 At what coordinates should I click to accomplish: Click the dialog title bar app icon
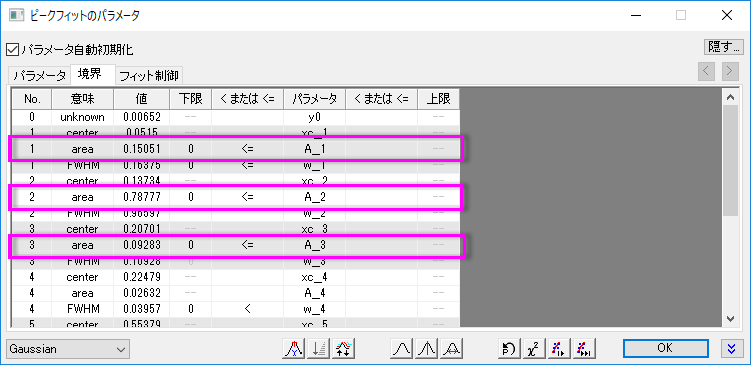[x=16, y=15]
